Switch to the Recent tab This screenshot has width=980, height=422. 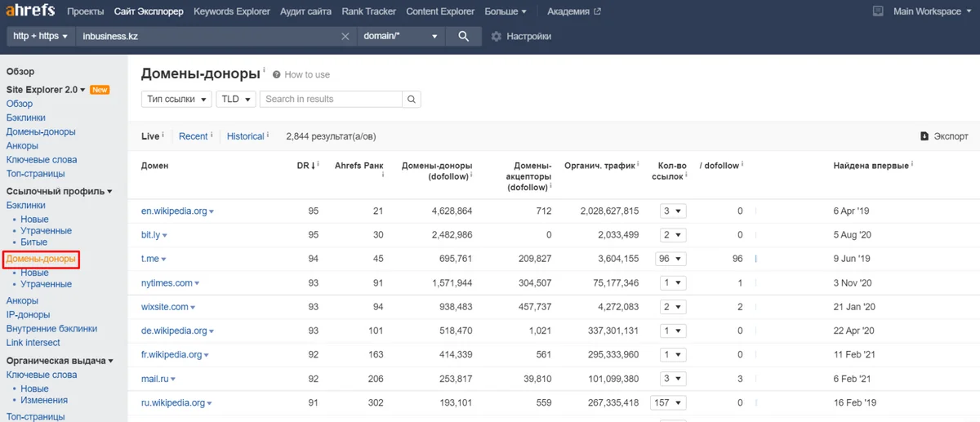pos(194,136)
